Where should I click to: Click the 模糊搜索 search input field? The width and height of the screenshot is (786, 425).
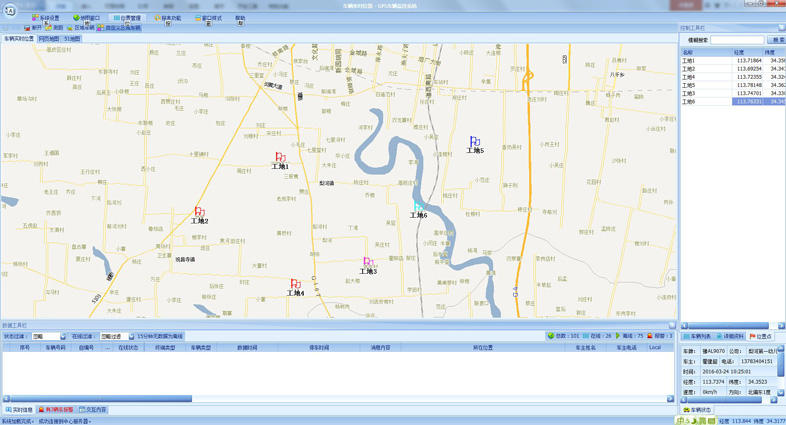pos(737,40)
